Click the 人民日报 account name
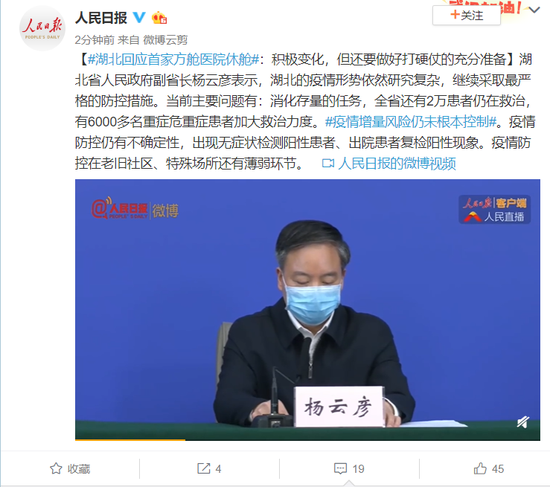This screenshot has width=550, height=487. click(x=101, y=18)
